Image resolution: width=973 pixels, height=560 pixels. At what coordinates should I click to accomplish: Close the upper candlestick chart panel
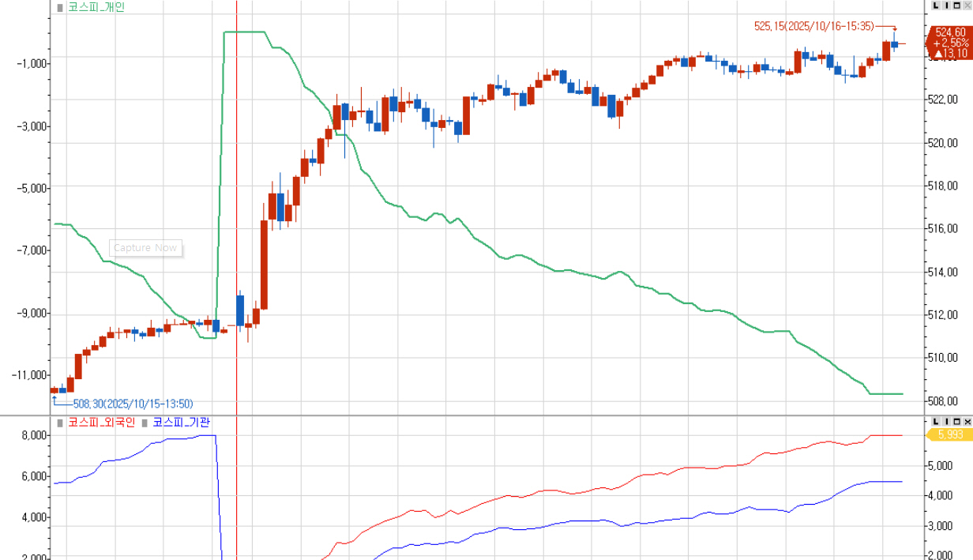point(967,6)
